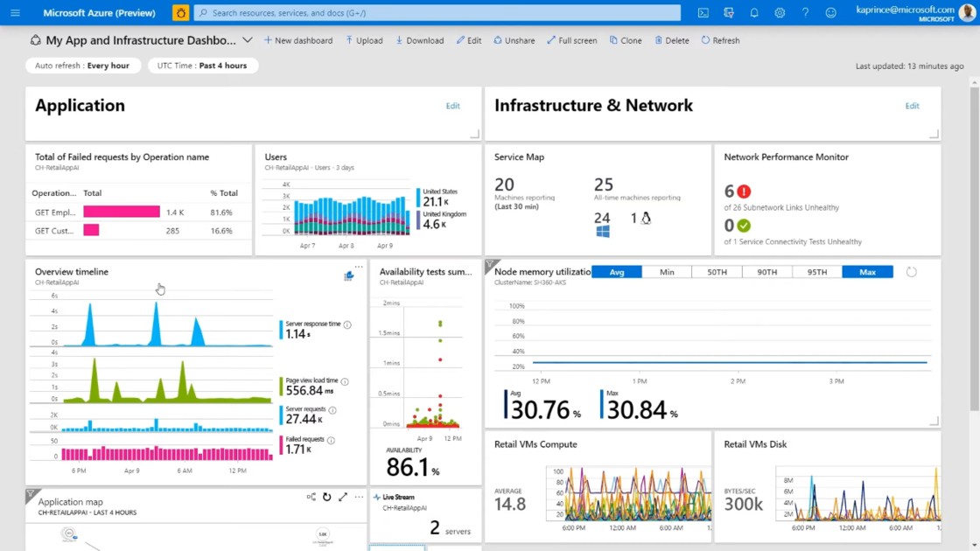Open Overview timeline tile ellipsis menu

359,267
